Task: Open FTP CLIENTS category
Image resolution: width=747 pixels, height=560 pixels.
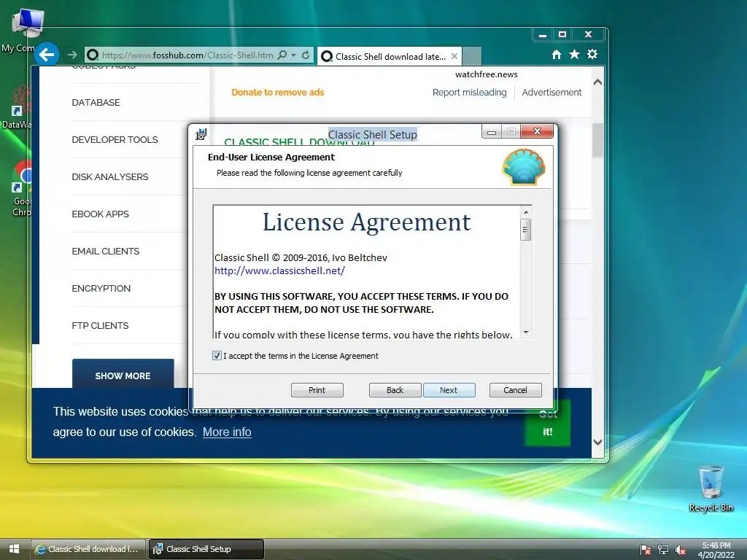Action: point(100,325)
